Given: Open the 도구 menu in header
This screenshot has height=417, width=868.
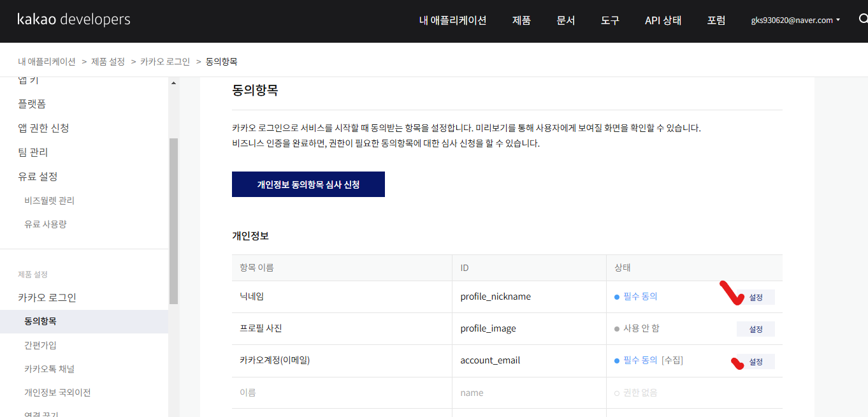Looking at the screenshot, I should point(610,20).
